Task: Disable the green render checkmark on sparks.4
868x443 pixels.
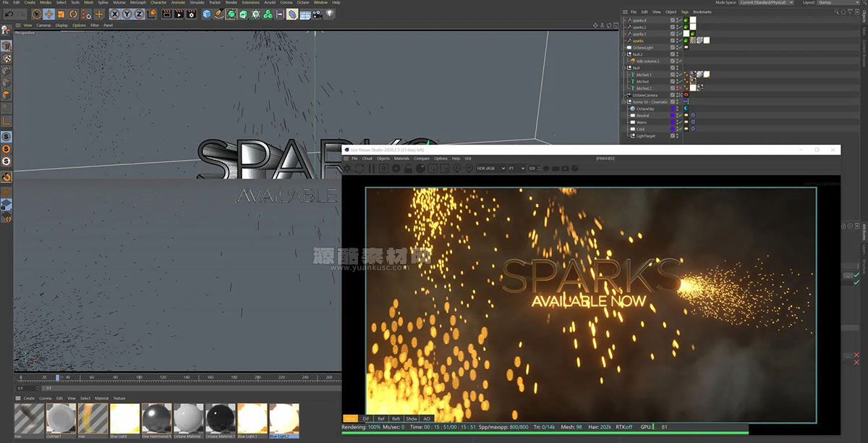Action: pyautogui.click(x=679, y=20)
